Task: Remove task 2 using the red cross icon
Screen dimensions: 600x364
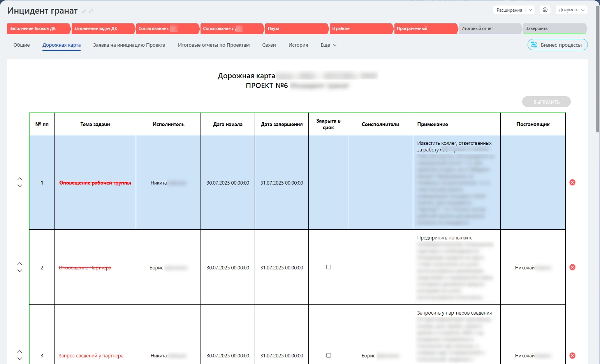Action: (x=572, y=267)
